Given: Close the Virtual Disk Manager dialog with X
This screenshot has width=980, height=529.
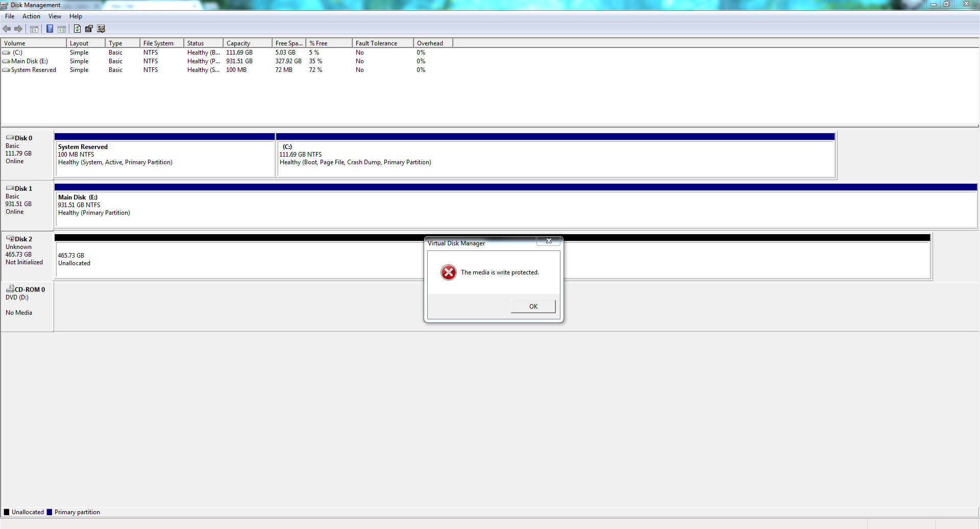Looking at the screenshot, I should [549, 241].
